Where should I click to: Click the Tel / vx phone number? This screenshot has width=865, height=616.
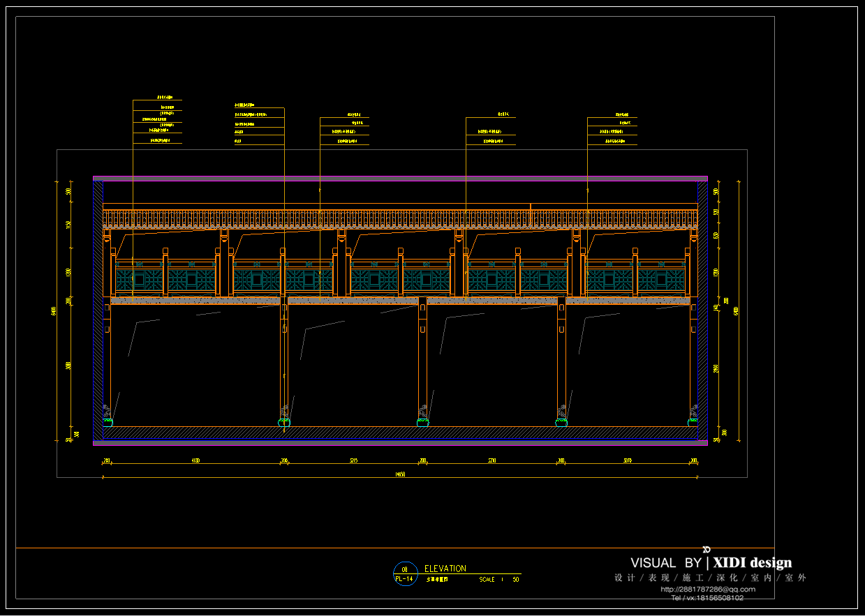click(x=707, y=598)
